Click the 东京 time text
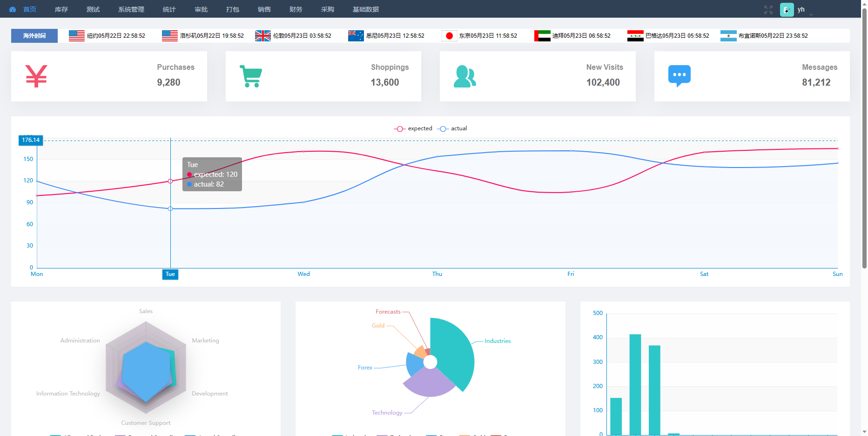Viewport: 868px width, 436px height. point(488,36)
